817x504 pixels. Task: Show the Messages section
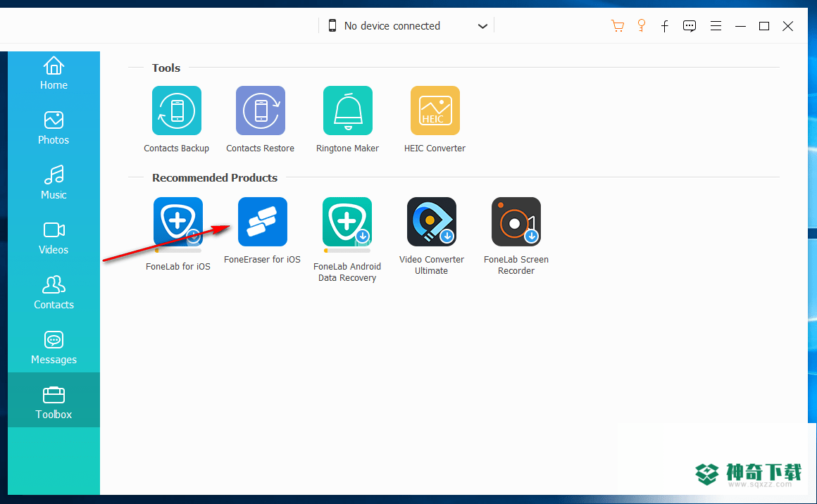click(x=54, y=348)
